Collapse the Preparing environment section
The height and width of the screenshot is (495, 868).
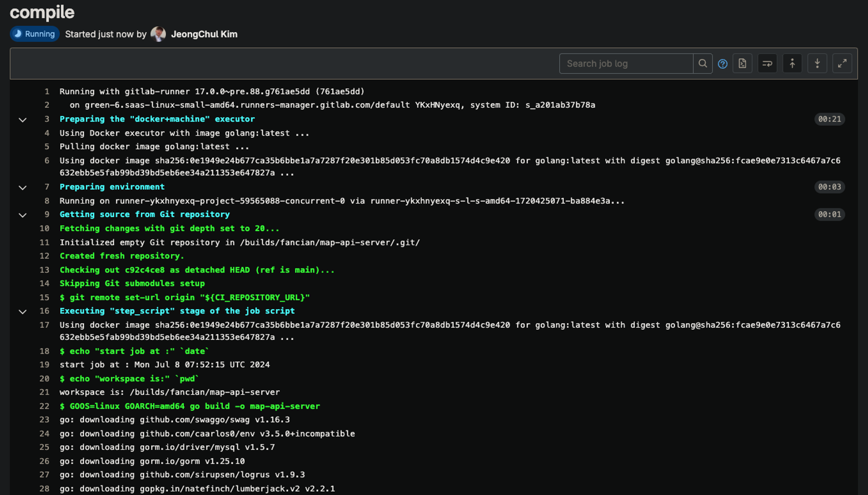[x=23, y=188]
